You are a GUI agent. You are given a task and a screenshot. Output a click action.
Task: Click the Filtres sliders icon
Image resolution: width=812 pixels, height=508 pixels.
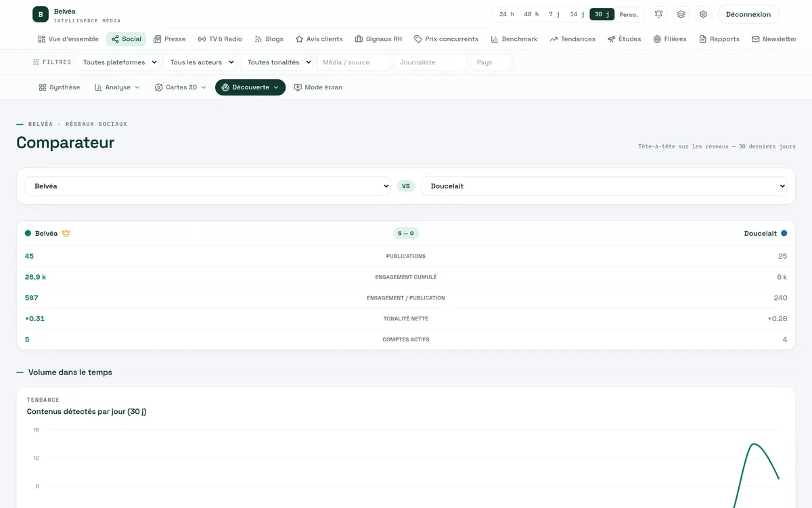36,62
